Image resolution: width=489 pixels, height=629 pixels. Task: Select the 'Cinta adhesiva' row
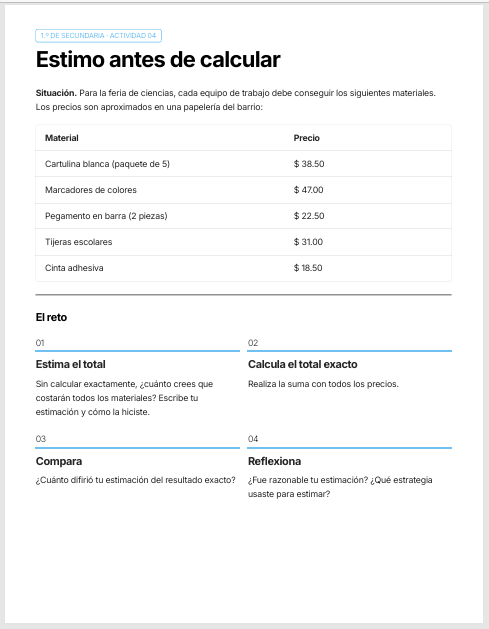tap(243, 268)
